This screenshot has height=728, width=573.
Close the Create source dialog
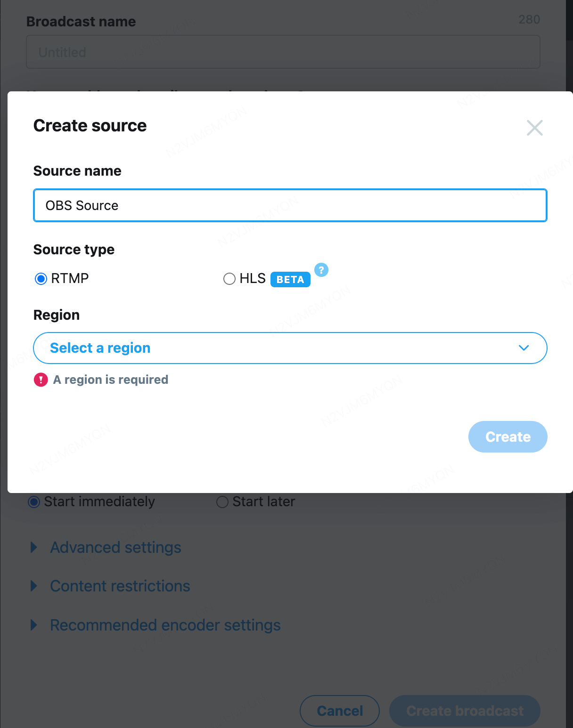(534, 128)
